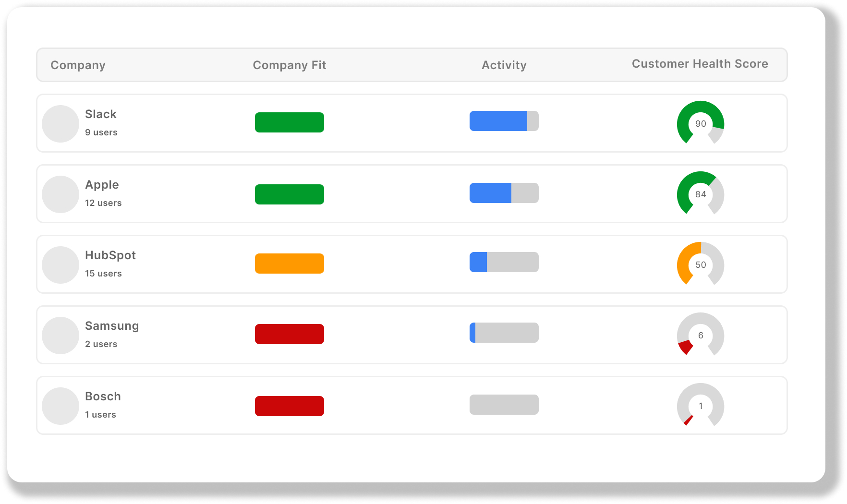Open the Customer Health Score column header

(x=700, y=63)
